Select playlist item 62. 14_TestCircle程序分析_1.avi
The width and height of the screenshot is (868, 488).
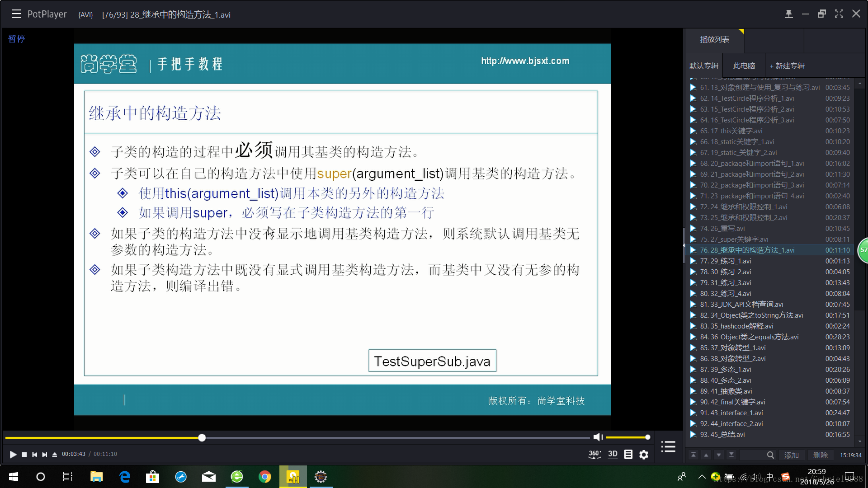click(771, 99)
